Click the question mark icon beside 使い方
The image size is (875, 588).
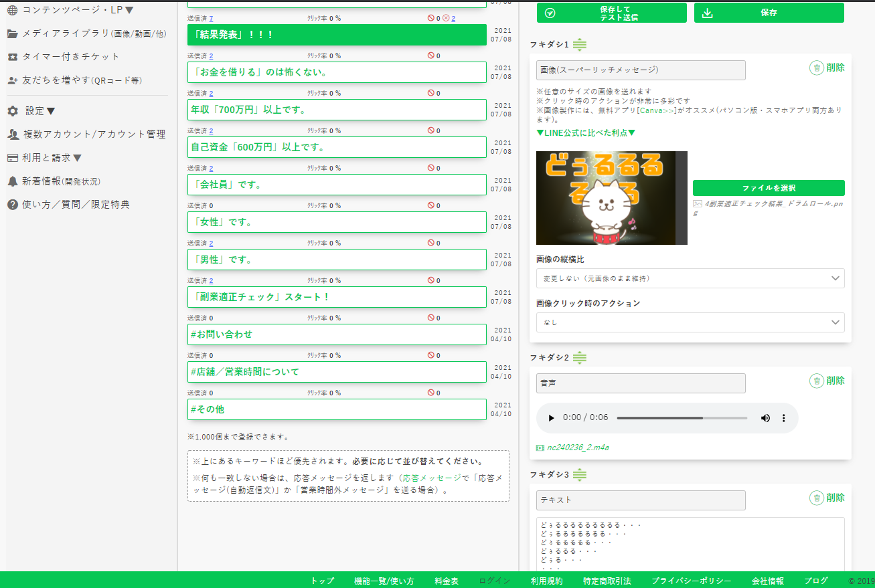[13, 205]
